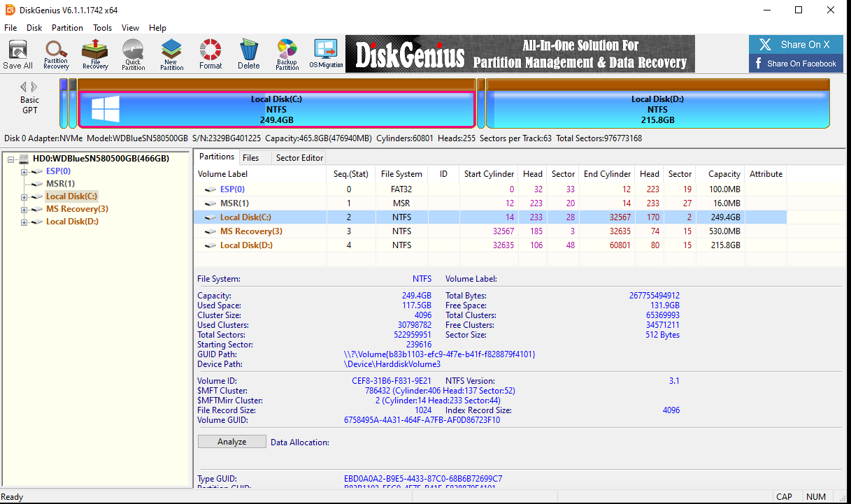Image resolution: width=851 pixels, height=504 pixels.
Task: Launch Quick Partition
Action: (133, 54)
